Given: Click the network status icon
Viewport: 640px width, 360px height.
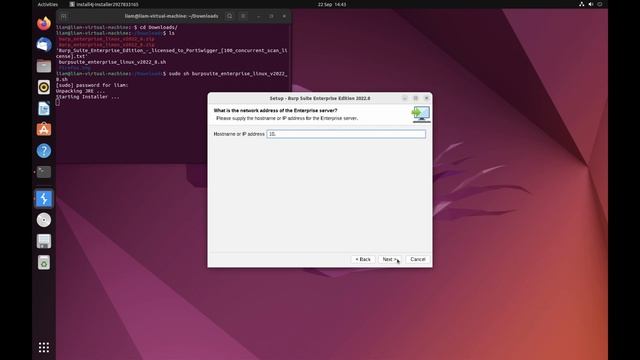Looking at the screenshot, I should pyautogui.click(x=581, y=4).
